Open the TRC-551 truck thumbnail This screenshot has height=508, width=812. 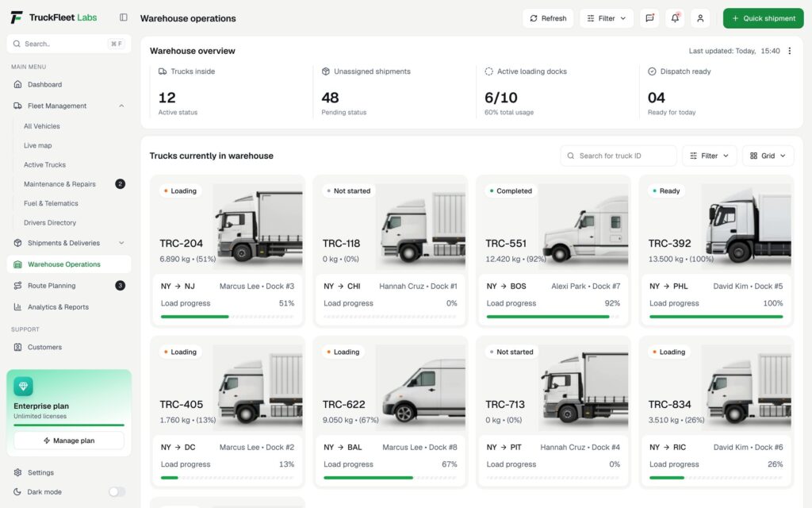(x=584, y=227)
